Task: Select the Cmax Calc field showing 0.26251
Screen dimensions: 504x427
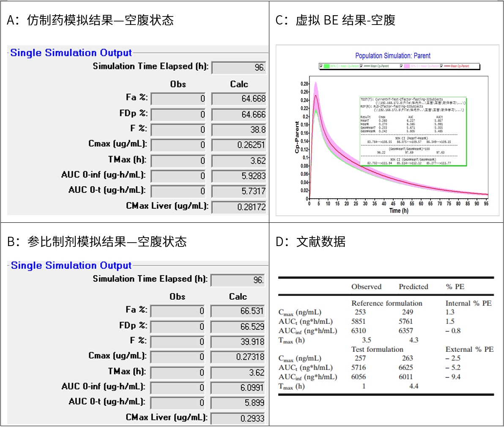Action: (x=239, y=145)
